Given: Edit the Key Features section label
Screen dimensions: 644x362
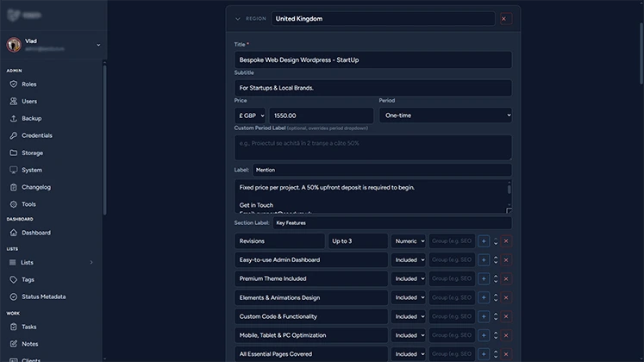Looking at the screenshot, I should 392,223.
